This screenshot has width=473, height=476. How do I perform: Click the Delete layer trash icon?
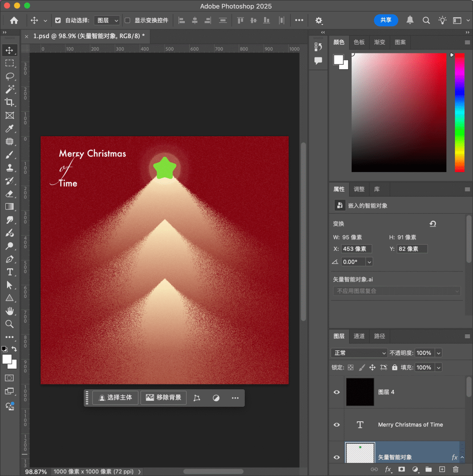[x=455, y=469]
